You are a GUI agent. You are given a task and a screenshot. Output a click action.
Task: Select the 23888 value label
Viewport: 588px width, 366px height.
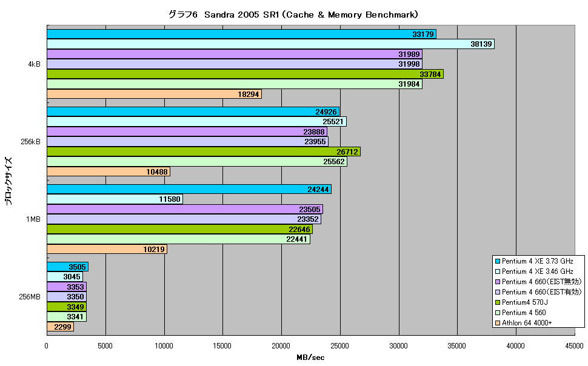coord(314,131)
